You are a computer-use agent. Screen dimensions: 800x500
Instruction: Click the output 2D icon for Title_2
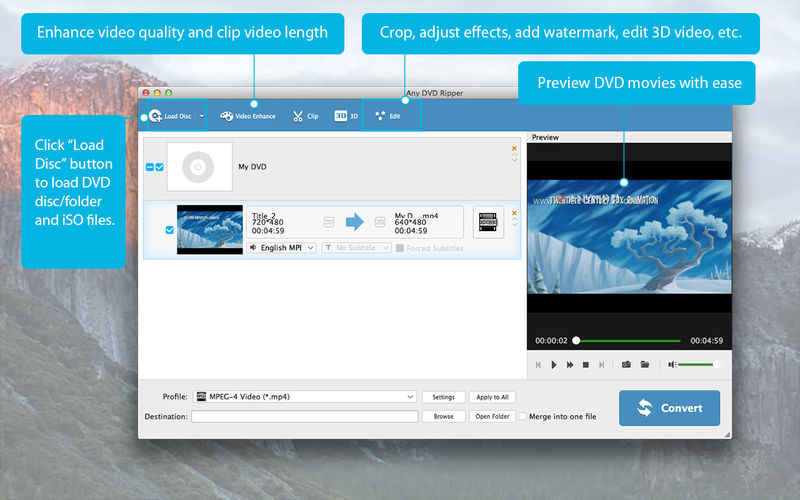pos(380,222)
